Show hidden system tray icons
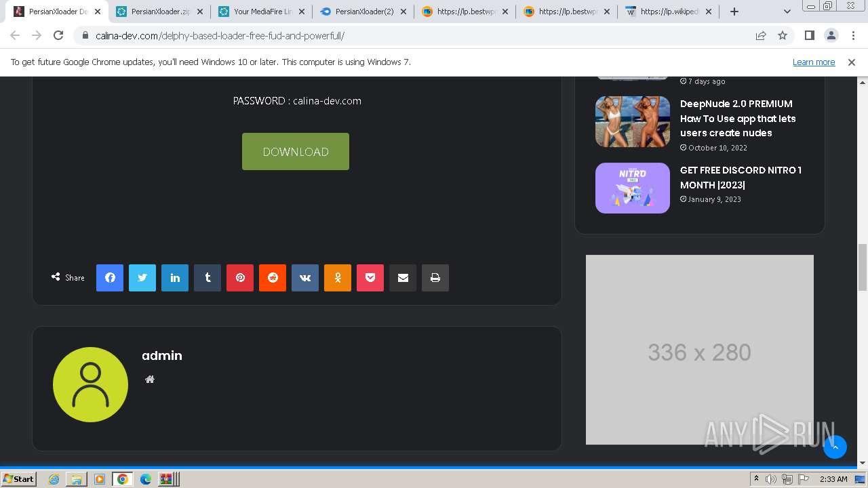The width and height of the screenshot is (868, 488). pyautogui.click(x=756, y=479)
